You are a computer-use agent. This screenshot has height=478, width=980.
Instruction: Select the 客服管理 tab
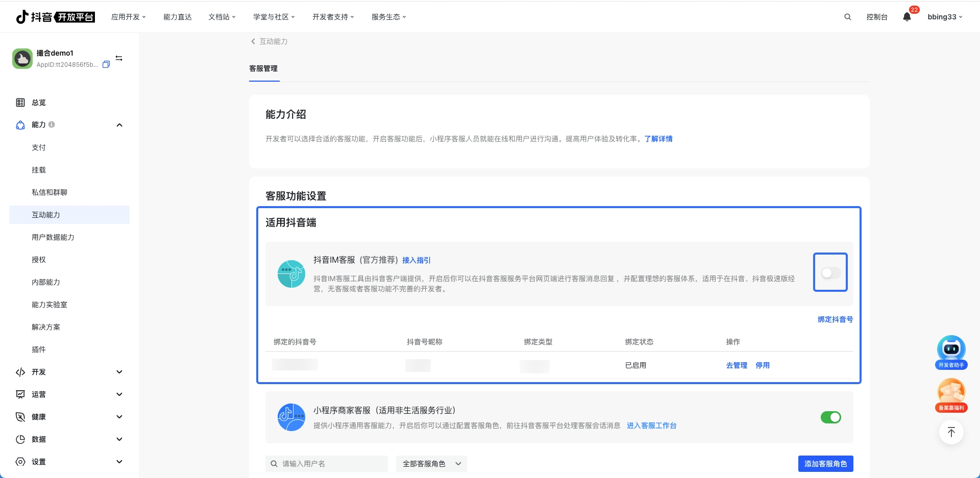(x=263, y=69)
